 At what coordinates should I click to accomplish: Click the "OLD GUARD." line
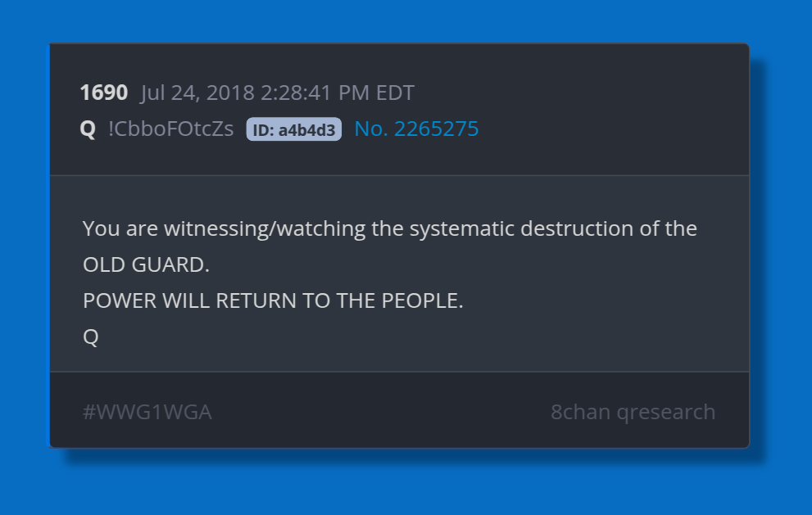[x=146, y=265]
